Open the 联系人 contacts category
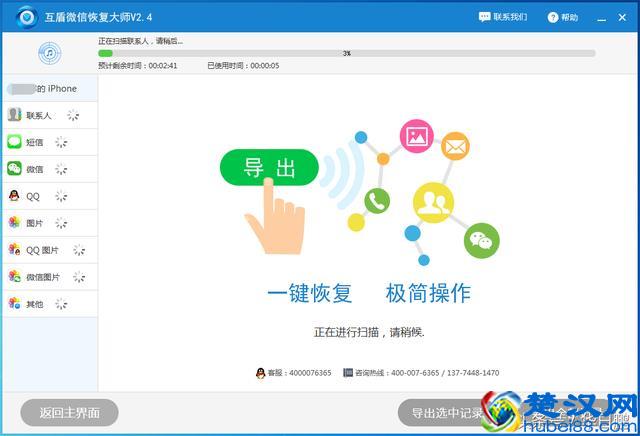640x436 pixels. [50, 115]
